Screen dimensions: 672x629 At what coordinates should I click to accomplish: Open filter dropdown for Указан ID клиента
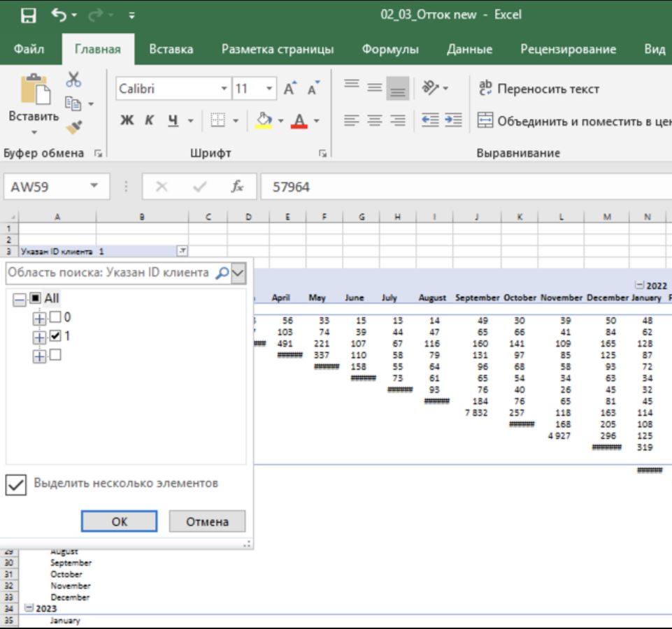pyautogui.click(x=182, y=250)
